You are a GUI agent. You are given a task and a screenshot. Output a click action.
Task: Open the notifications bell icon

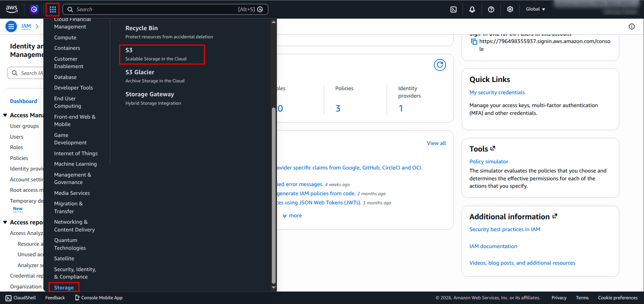[x=472, y=9]
